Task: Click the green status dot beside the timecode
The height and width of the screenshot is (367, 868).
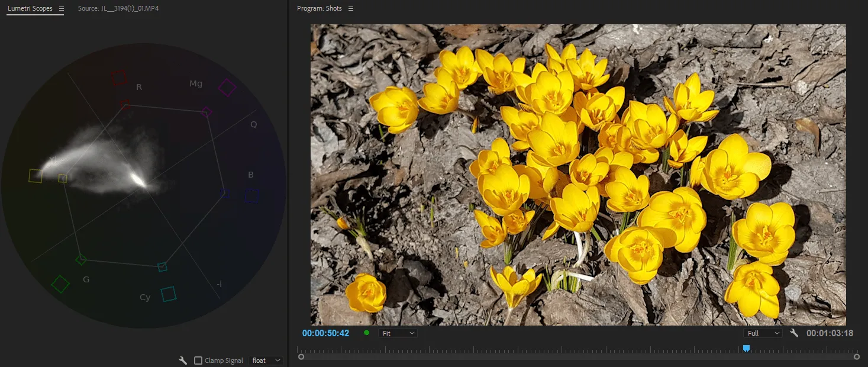Action: click(366, 333)
